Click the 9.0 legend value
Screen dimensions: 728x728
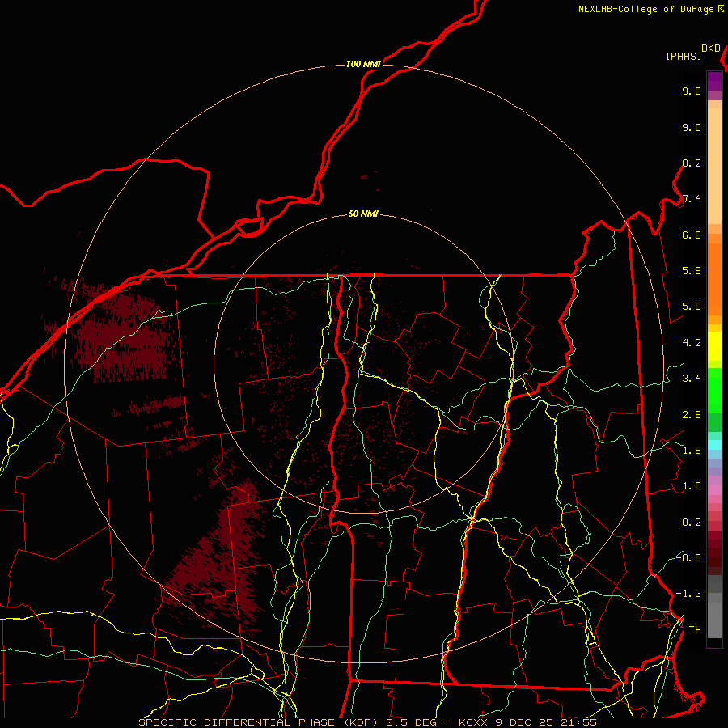point(692,127)
